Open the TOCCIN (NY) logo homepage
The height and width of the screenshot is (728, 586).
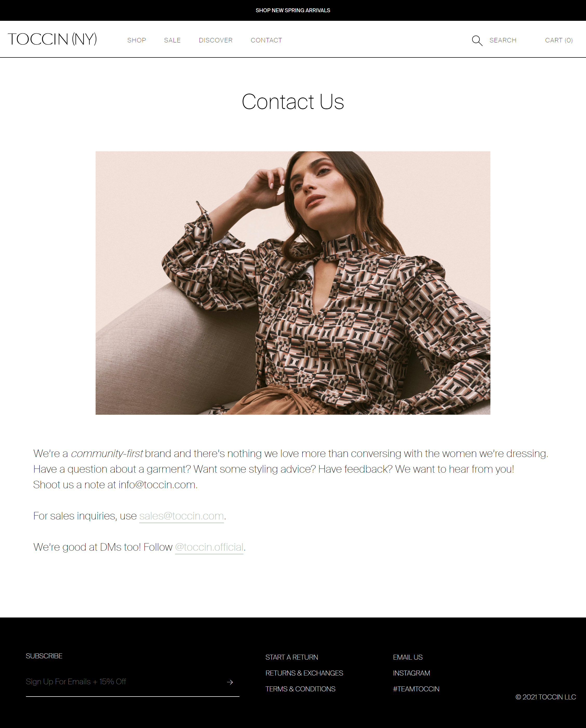tap(52, 39)
